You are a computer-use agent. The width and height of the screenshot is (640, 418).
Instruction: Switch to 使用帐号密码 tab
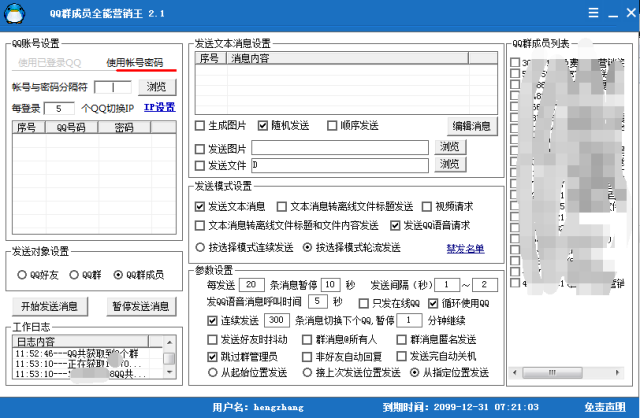coord(135,62)
